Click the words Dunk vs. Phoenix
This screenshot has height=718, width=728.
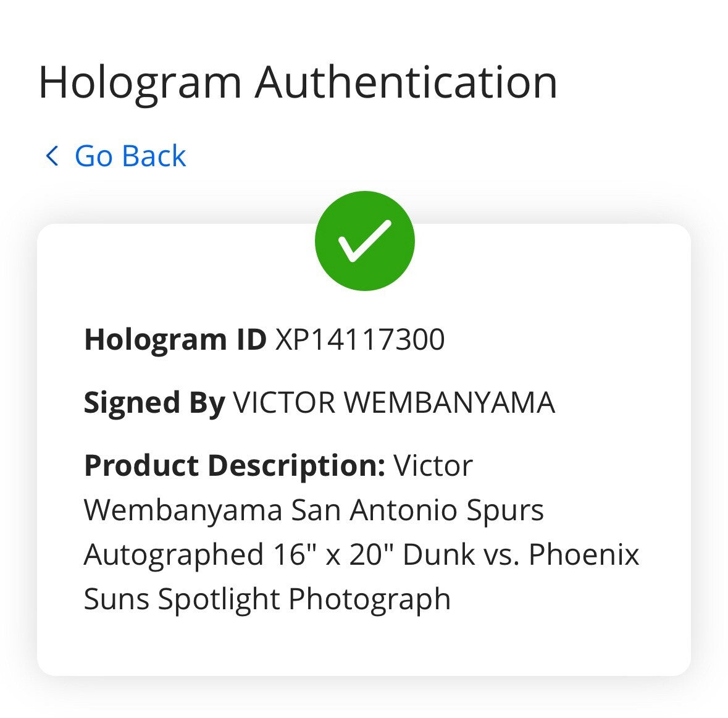521,554
